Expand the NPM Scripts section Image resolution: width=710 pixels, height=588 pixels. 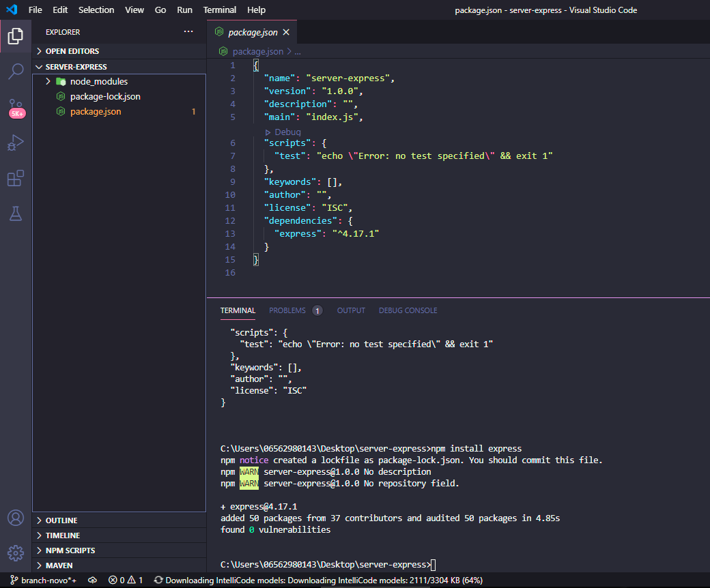tap(70, 550)
